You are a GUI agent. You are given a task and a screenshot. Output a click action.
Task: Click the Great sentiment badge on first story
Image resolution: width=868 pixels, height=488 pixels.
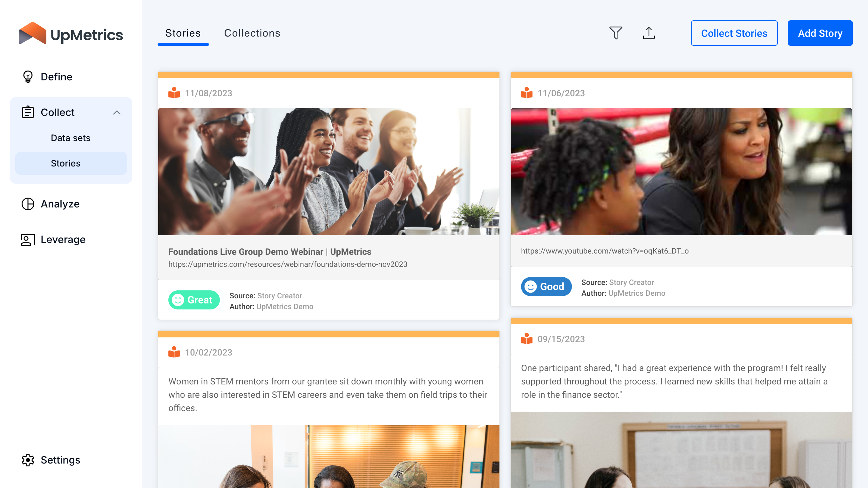pos(192,299)
